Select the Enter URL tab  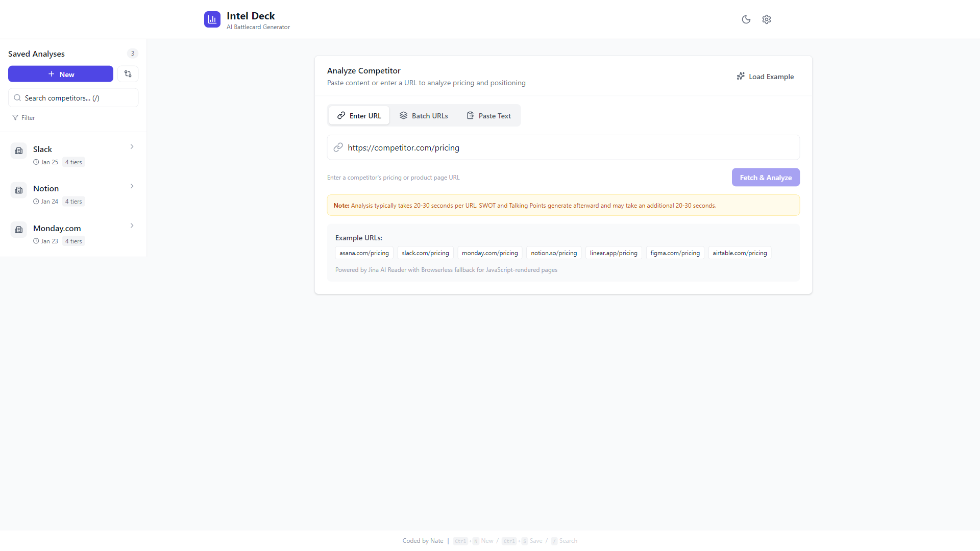click(359, 116)
